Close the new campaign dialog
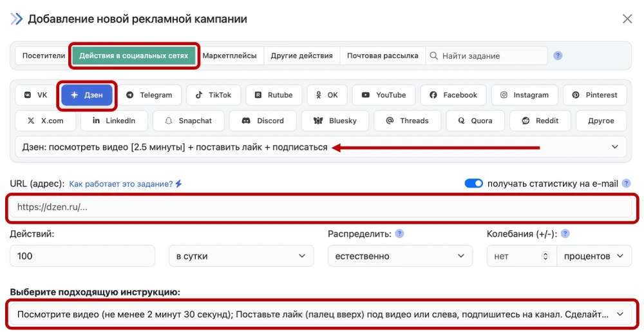Viewport: 644px width, 332px height. [x=627, y=19]
